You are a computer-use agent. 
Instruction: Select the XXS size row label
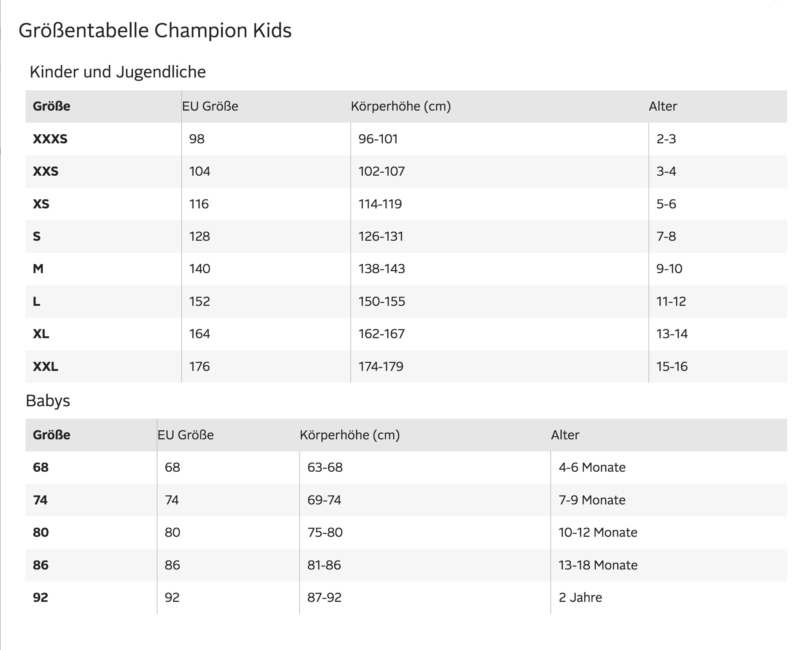[x=45, y=172]
